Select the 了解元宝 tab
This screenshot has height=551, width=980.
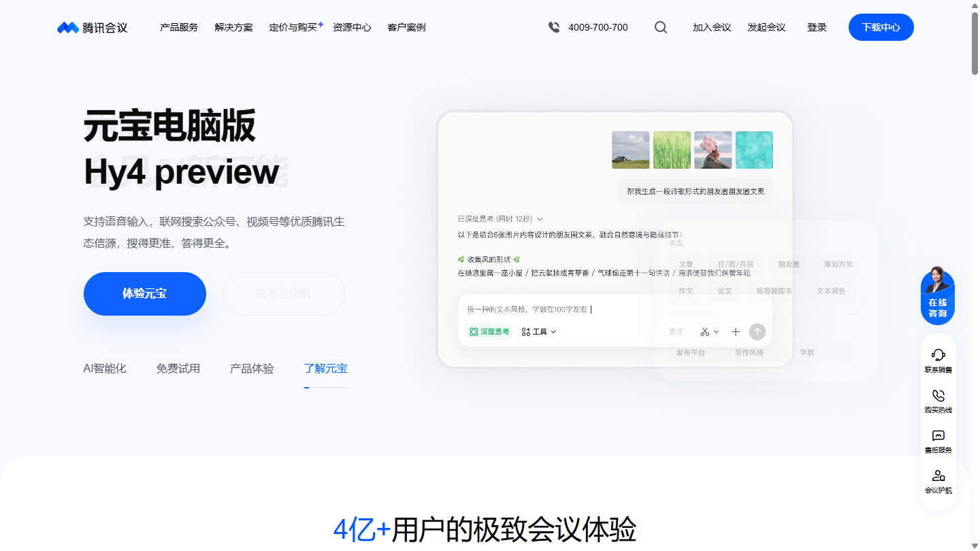pyautogui.click(x=326, y=369)
